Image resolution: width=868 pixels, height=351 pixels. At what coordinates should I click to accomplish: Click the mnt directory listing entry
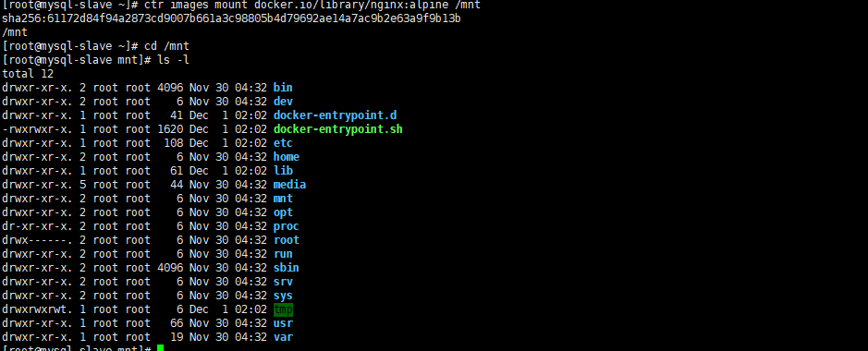[x=283, y=198]
